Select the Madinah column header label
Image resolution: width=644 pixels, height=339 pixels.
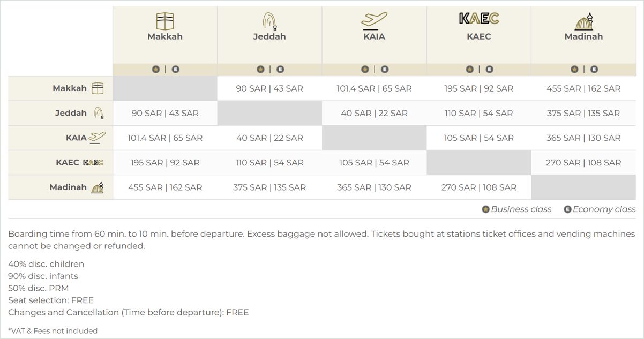click(x=583, y=37)
